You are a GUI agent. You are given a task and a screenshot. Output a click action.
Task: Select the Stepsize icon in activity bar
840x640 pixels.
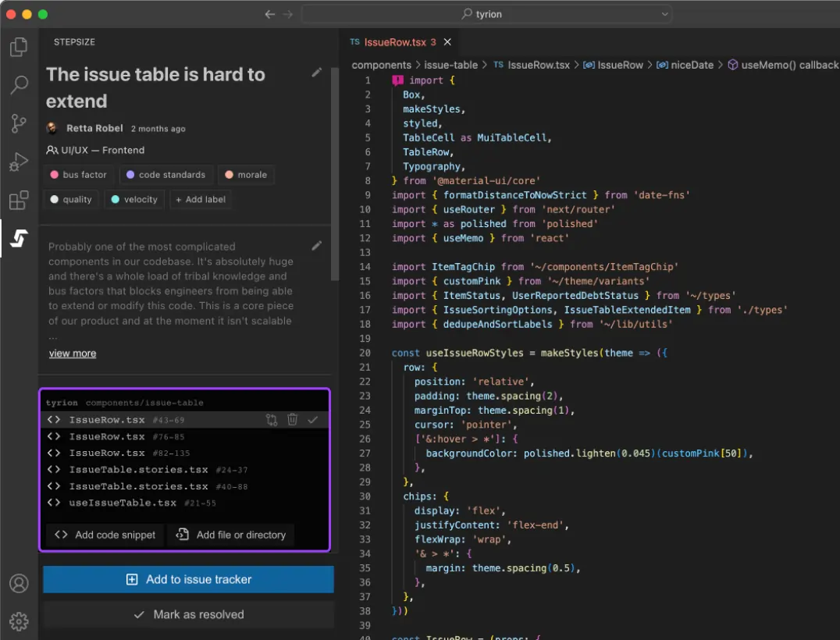point(19,239)
